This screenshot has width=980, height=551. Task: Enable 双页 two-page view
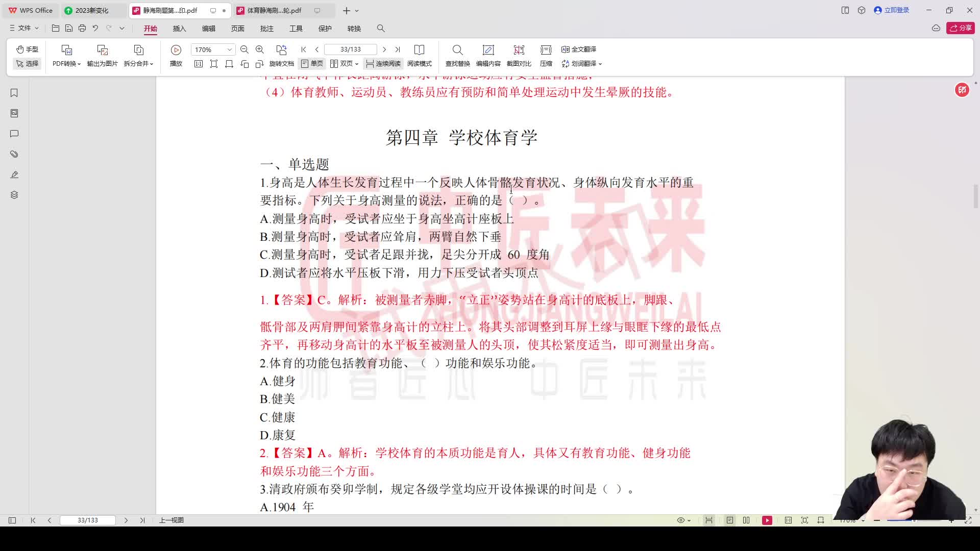click(343, 64)
